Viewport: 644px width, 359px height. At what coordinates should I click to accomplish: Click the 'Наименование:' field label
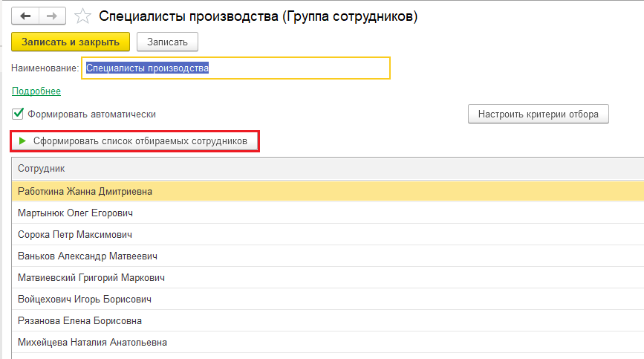pyautogui.click(x=45, y=68)
